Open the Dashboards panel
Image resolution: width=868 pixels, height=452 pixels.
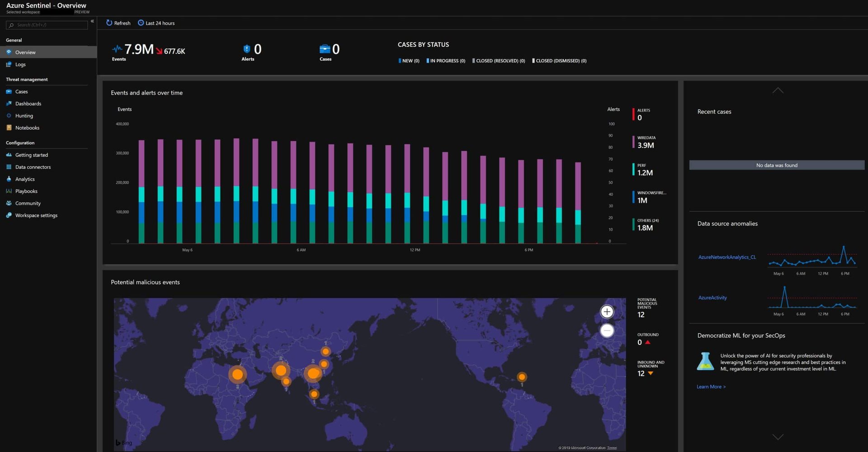[x=28, y=103]
